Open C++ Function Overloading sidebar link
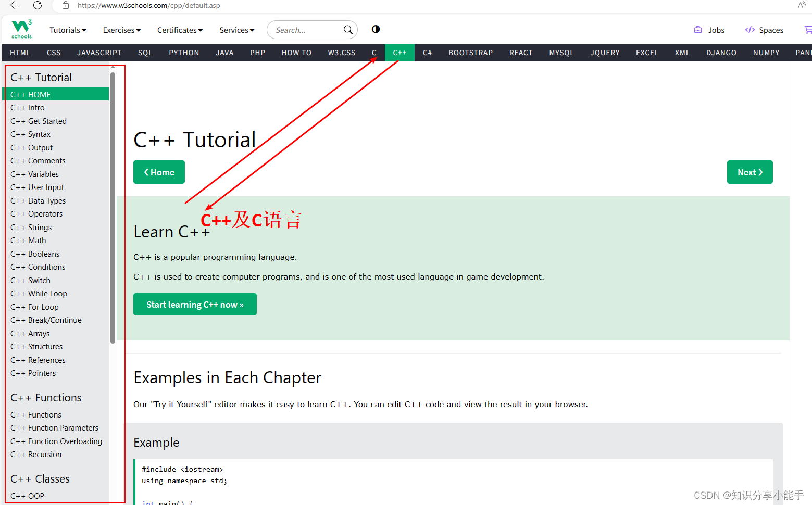Image resolution: width=812 pixels, height=505 pixels. [56, 441]
